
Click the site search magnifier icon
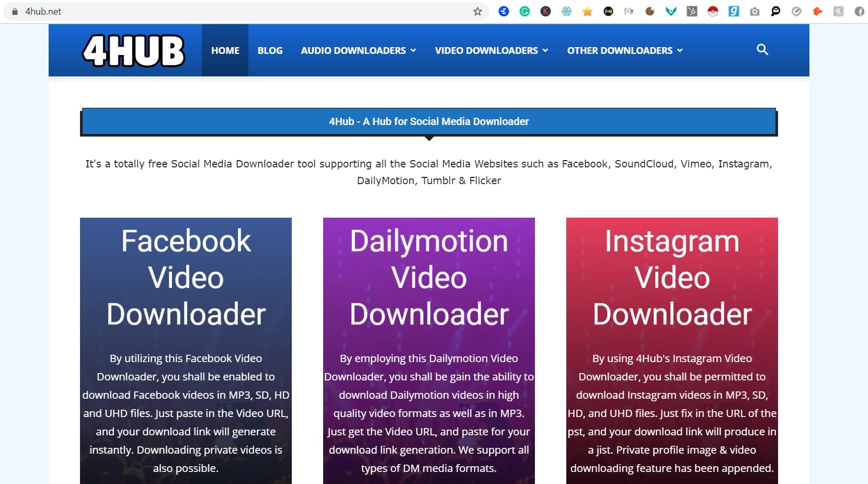pos(762,50)
